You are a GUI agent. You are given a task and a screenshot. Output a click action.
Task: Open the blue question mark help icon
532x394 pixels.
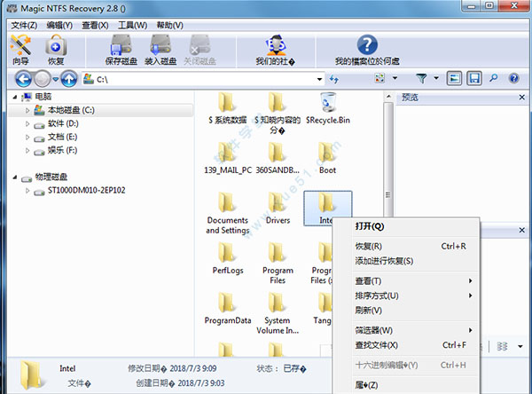(367, 50)
